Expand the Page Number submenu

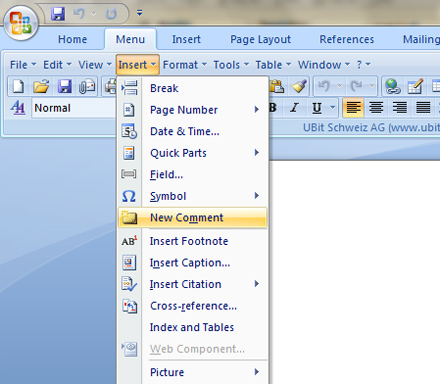193,110
